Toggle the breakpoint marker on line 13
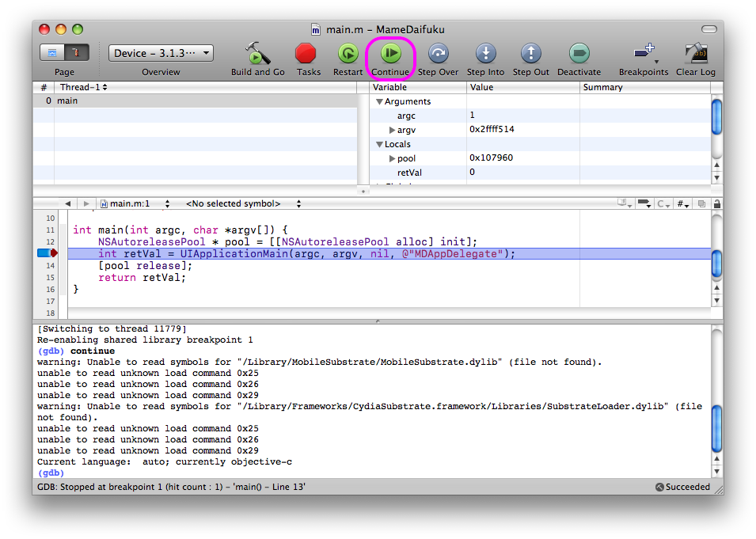Viewport: 756px width, 539px height. 47,253
